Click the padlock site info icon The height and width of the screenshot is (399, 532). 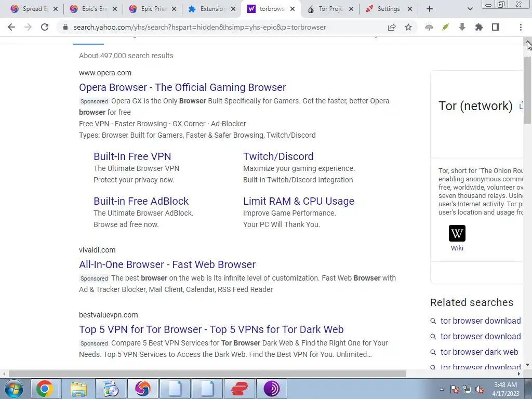tap(65, 27)
